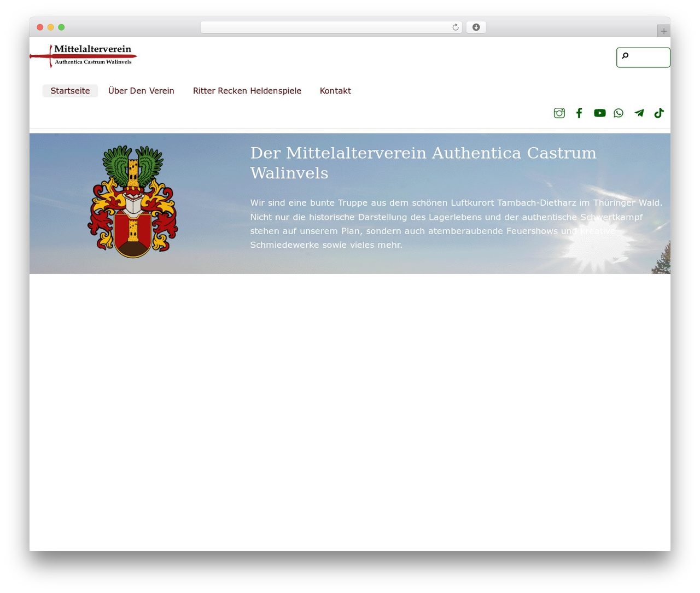Viewport: 700px width, 593px height.
Task: Click the search magnifier icon
Action: click(x=625, y=56)
